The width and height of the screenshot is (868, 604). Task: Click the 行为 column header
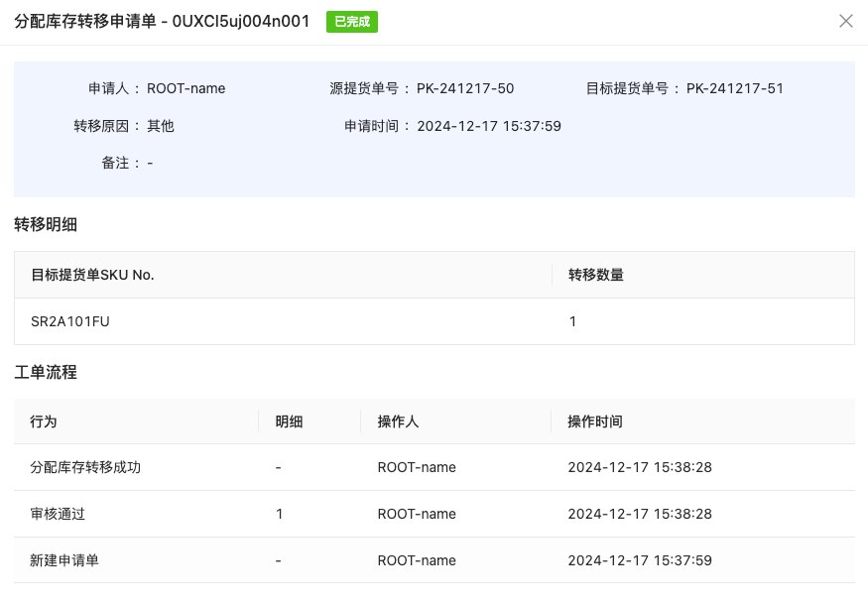(44, 422)
